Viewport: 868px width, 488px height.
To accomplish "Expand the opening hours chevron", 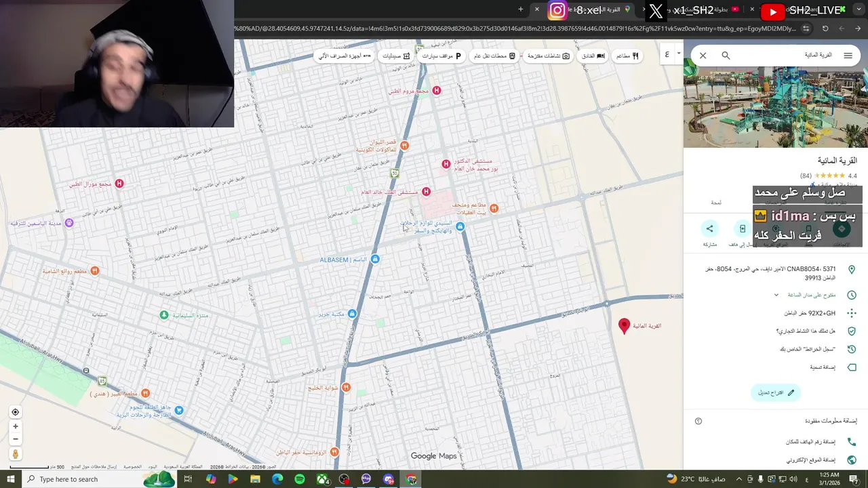I will point(776,296).
